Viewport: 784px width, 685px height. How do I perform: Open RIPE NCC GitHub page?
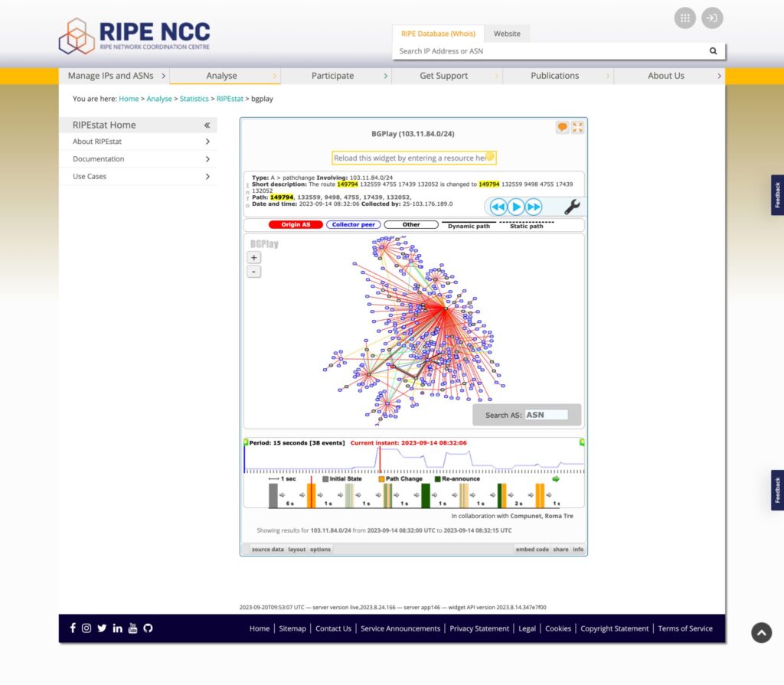[148, 628]
